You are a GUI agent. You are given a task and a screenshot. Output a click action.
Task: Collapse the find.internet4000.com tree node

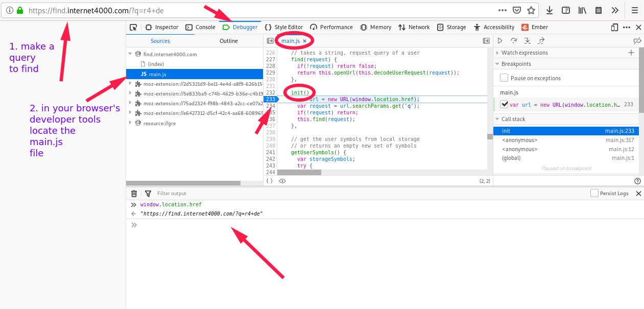[x=130, y=54]
